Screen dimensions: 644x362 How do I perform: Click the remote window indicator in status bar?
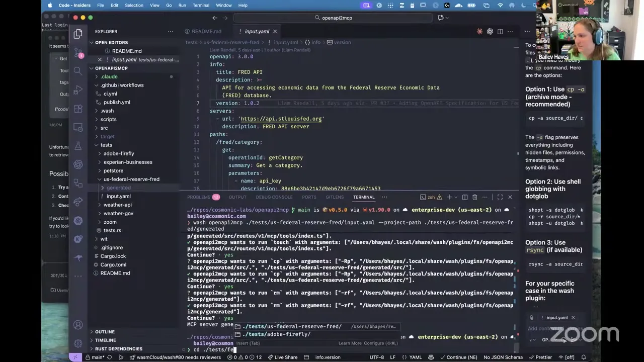tap(75, 357)
